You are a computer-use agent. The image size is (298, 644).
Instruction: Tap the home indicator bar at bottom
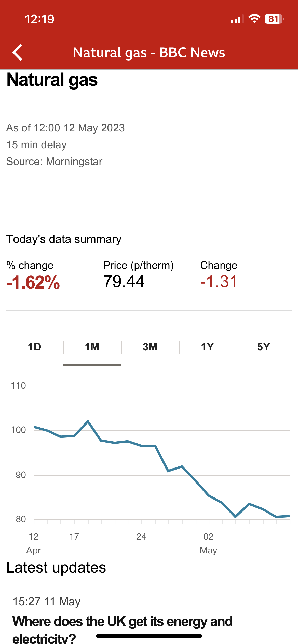coord(149,636)
